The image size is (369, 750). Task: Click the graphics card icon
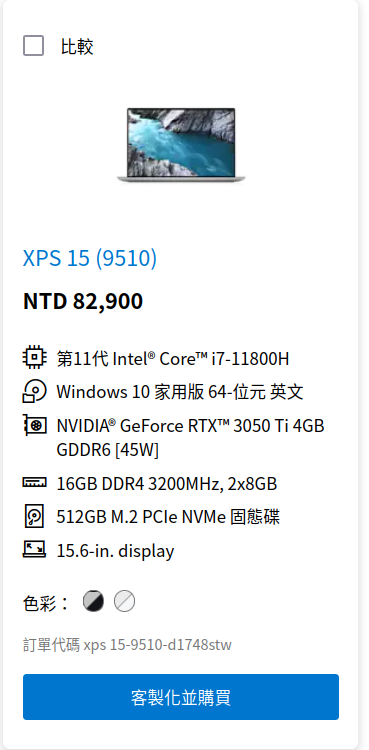point(34,425)
